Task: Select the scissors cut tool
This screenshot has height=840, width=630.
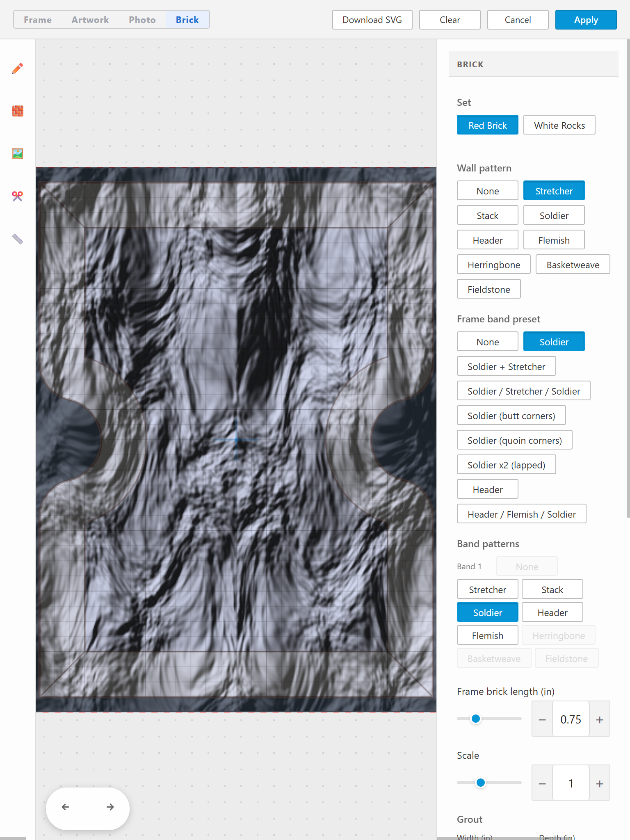Action: pos(18,196)
